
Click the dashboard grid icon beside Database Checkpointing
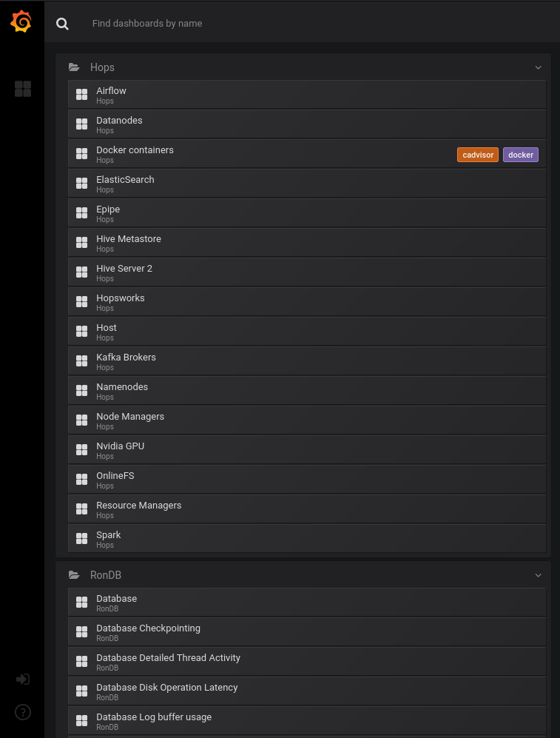tap(81, 631)
